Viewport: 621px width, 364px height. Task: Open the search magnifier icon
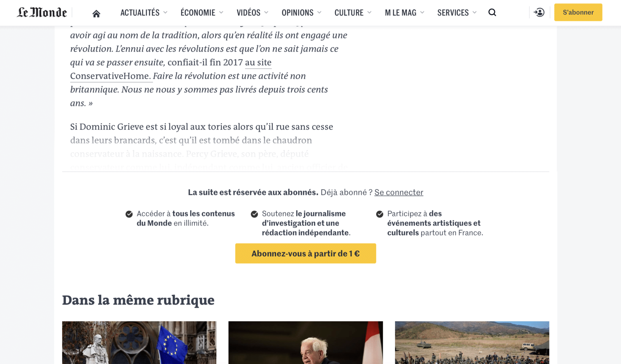click(x=492, y=12)
